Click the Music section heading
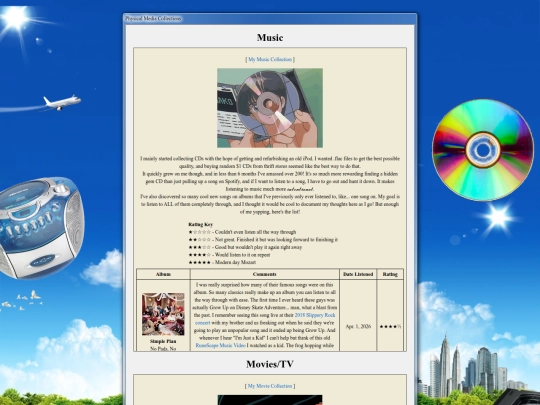 (270, 38)
